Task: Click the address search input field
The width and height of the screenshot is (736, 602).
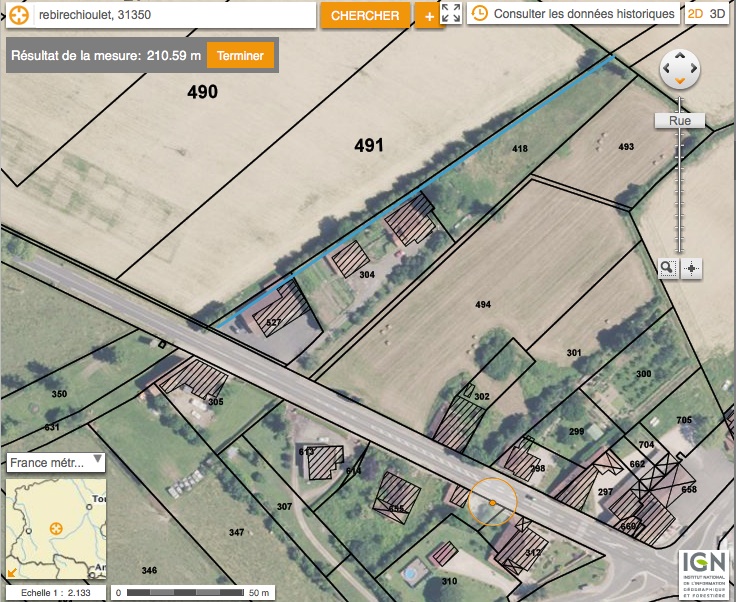Action: [175, 15]
